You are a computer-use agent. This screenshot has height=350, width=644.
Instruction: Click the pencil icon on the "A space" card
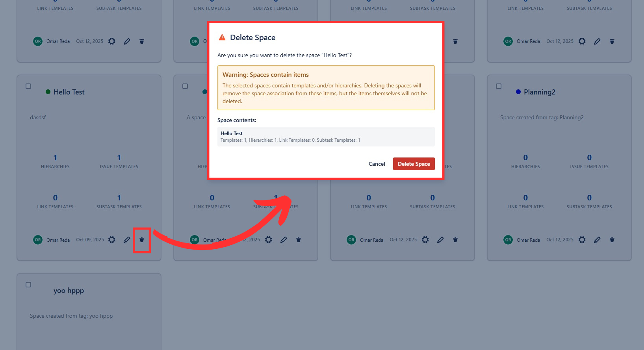[x=284, y=240]
